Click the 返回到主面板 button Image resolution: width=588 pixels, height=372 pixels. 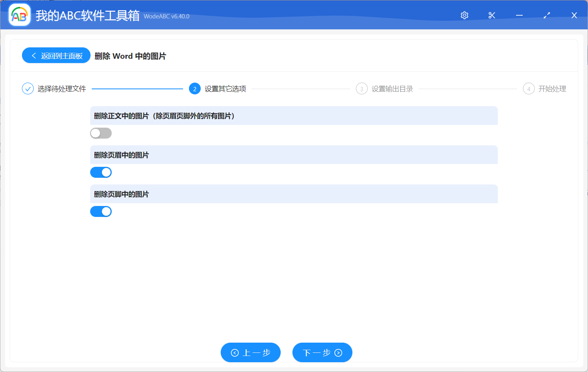click(x=56, y=55)
